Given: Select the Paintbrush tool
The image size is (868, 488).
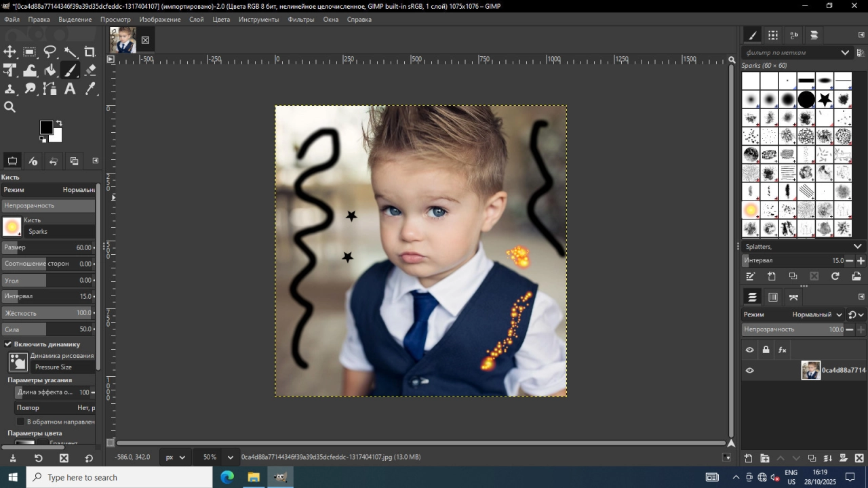Looking at the screenshot, I should (71, 70).
